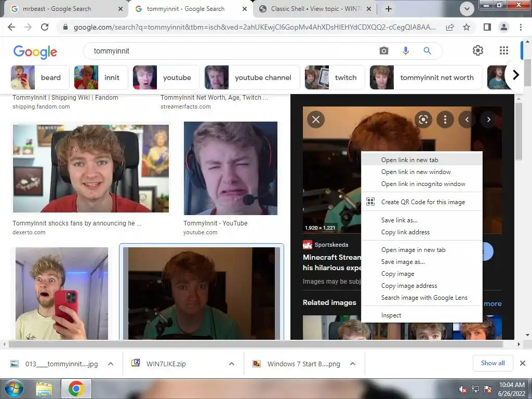
Task: Select Copy image address
Action: point(422,286)
